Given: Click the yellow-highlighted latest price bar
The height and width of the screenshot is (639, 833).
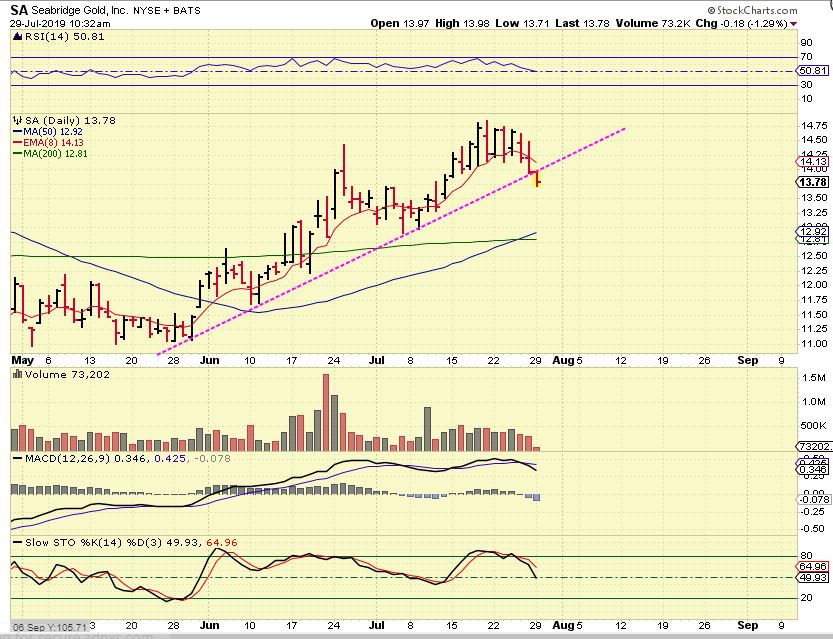Looking at the screenshot, I should (x=537, y=178).
